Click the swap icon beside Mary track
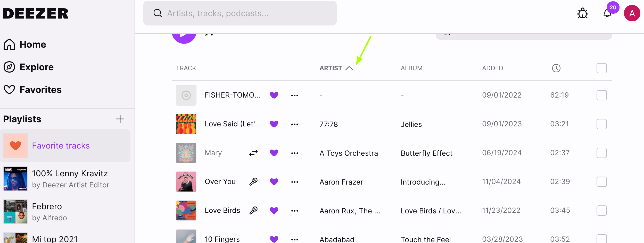This screenshot has height=243, width=644. pyautogui.click(x=253, y=153)
